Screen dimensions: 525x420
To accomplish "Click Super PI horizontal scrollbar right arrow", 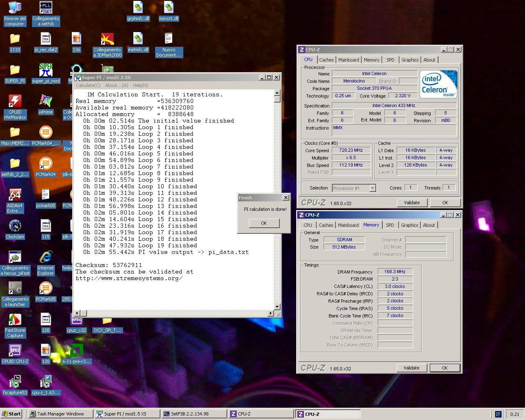I will coord(270,313).
